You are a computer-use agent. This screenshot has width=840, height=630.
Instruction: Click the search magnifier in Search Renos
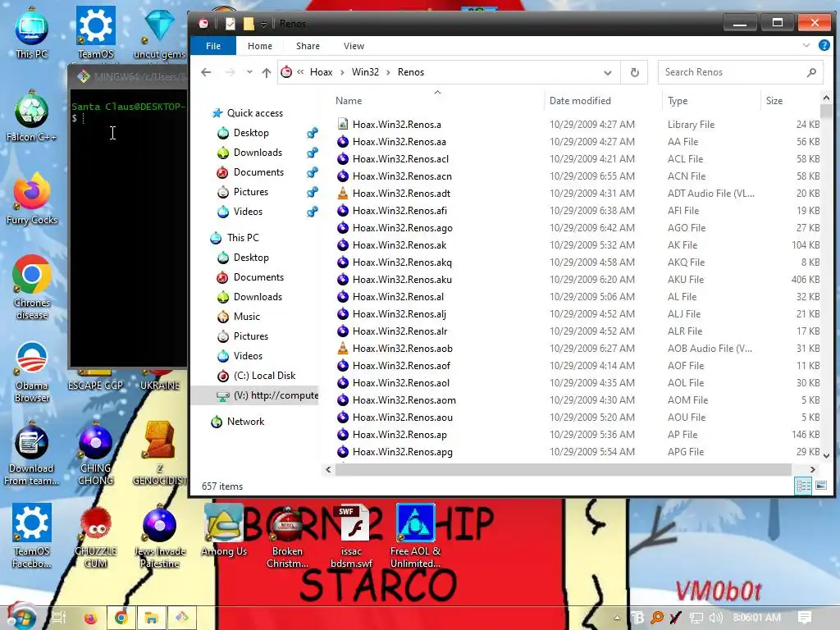[811, 72]
